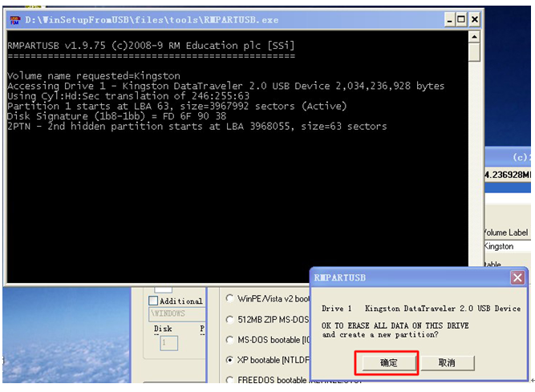Click the '2PTN - 2nd hidden partition' line
The image size is (535, 392).
(x=197, y=127)
